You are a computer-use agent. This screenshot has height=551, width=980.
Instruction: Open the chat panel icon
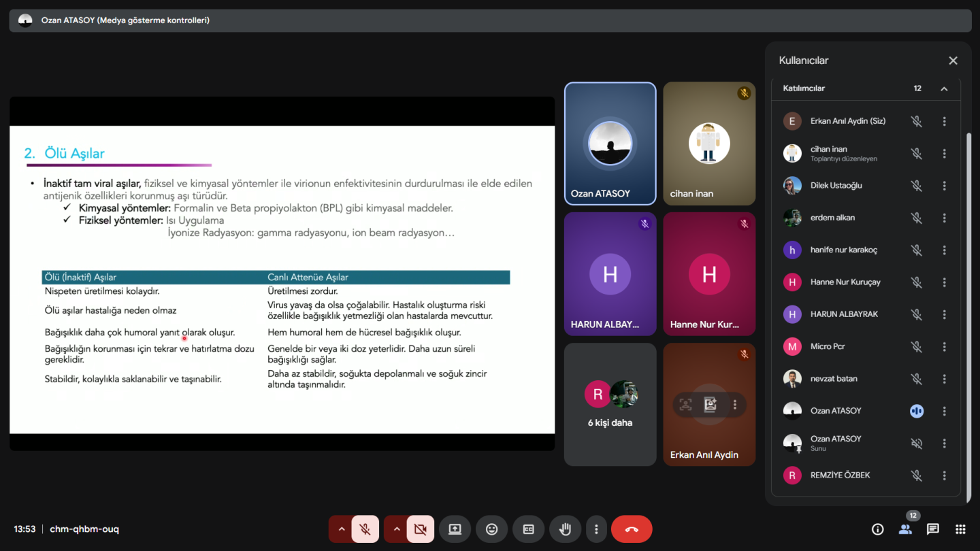coord(932,529)
